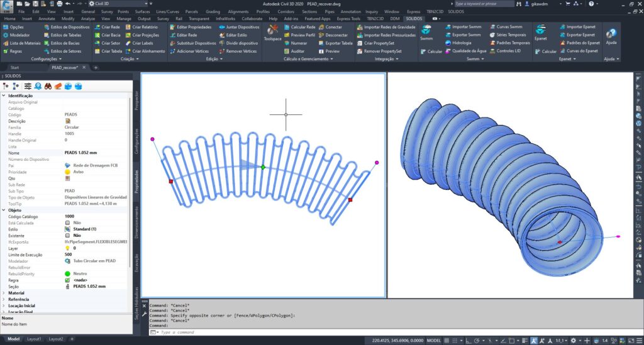Expand the Referência section
The width and height of the screenshot is (644, 345).
[x=4, y=300]
